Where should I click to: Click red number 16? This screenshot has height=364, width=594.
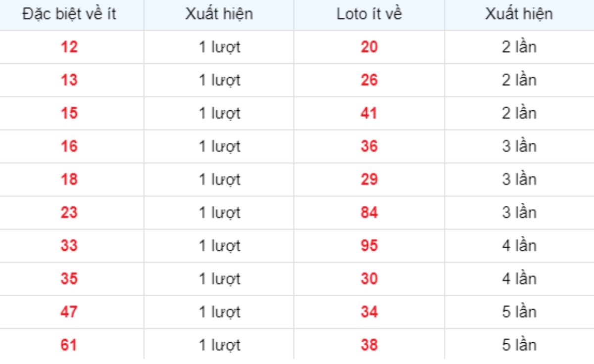[x=69, y=146]
